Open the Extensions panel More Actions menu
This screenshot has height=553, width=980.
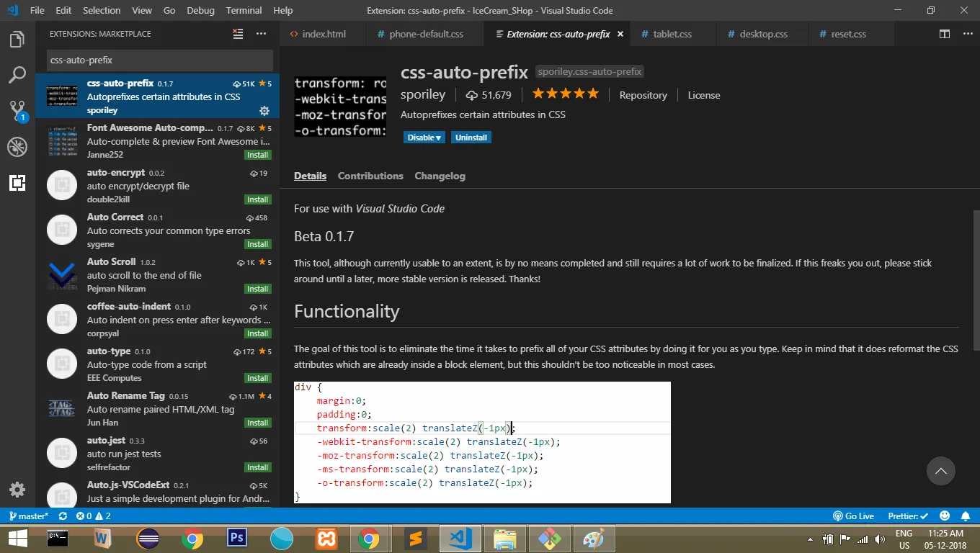point(261,34)
